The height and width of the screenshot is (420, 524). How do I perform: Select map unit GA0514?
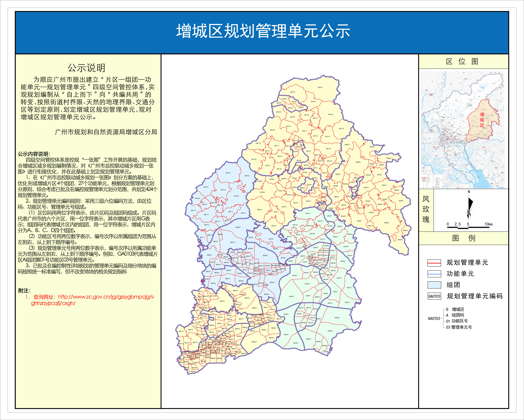click(x=347, y=302)
